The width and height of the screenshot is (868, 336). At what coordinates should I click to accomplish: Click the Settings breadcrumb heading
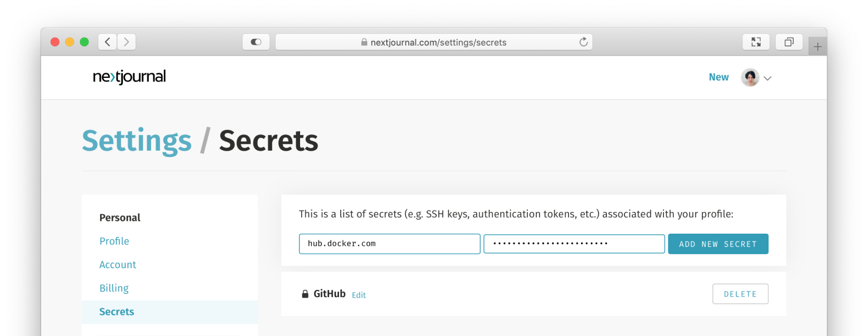click(x=137, y=141)
